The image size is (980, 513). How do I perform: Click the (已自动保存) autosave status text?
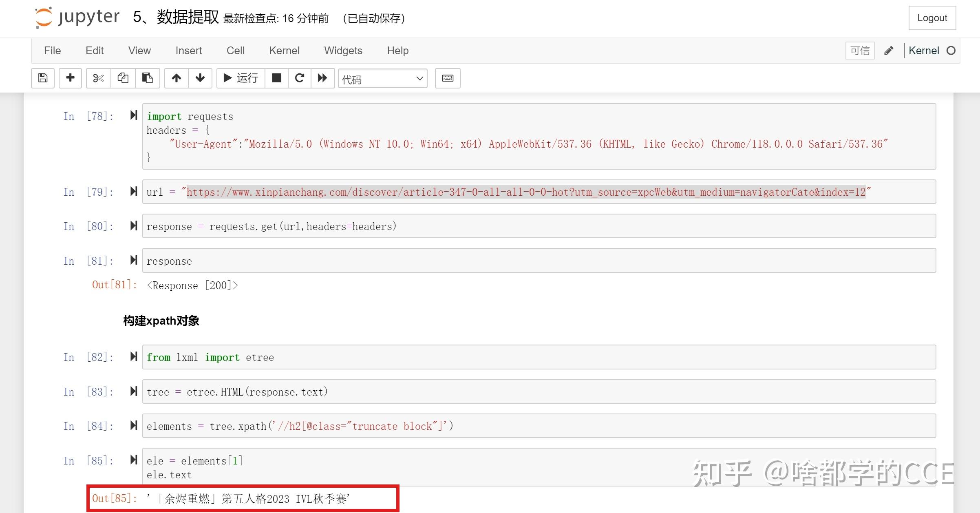coord(374,19)
